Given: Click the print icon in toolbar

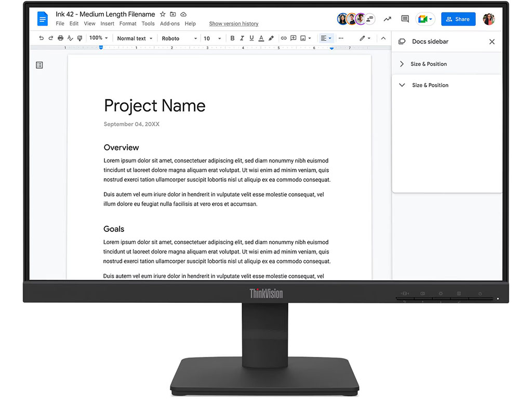Looking at the screenshot, I should coord(61,38).
